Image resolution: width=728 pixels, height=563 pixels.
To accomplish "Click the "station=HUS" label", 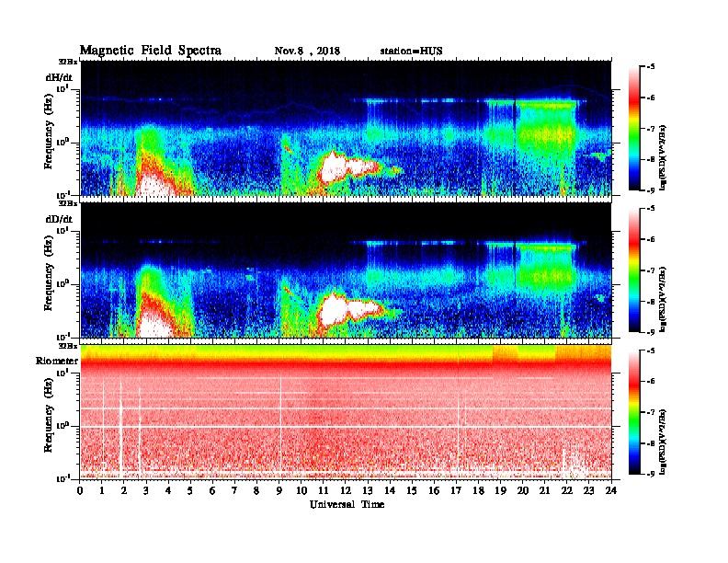I will 411,51.
